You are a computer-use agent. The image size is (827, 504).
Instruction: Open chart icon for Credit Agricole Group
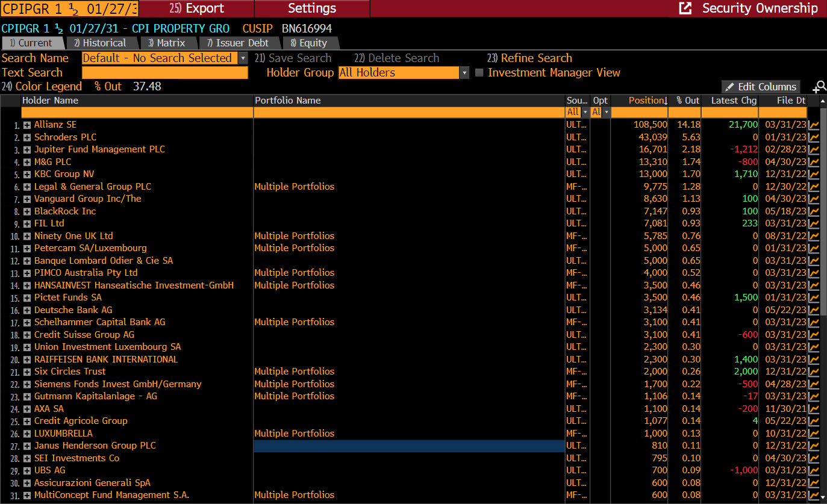814,421
